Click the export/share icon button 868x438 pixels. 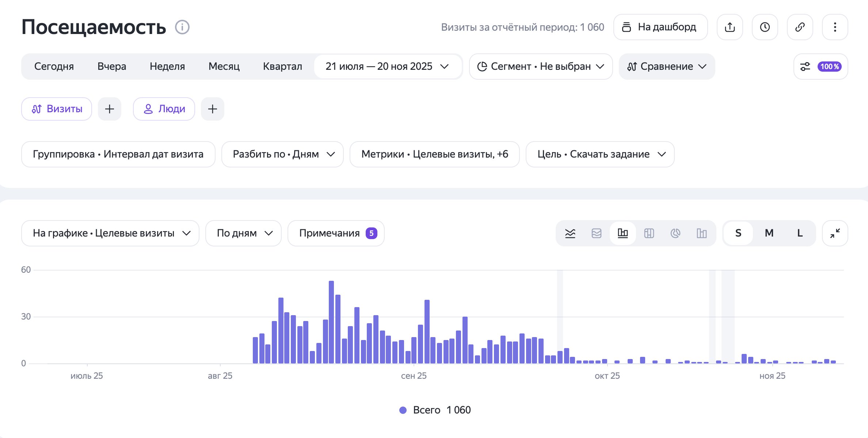click(x=730, y=27)
